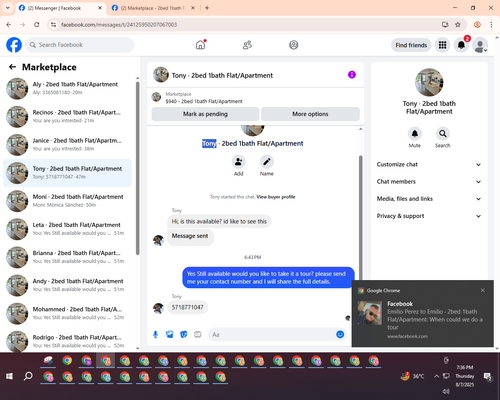The width and height of the screenshot is (500, 400).
Task: Click the Facebook logo
Action: pyautogui.click(x=14, y=45)
